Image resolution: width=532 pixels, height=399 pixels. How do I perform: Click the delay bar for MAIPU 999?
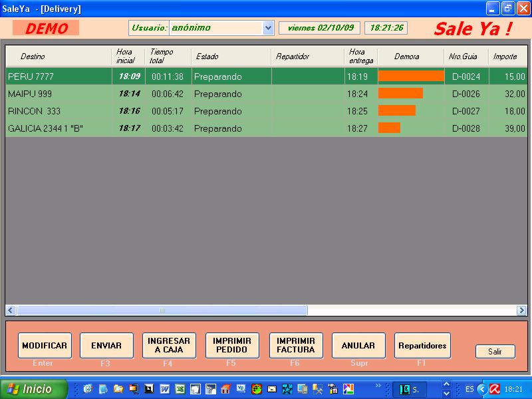[401, 93]
